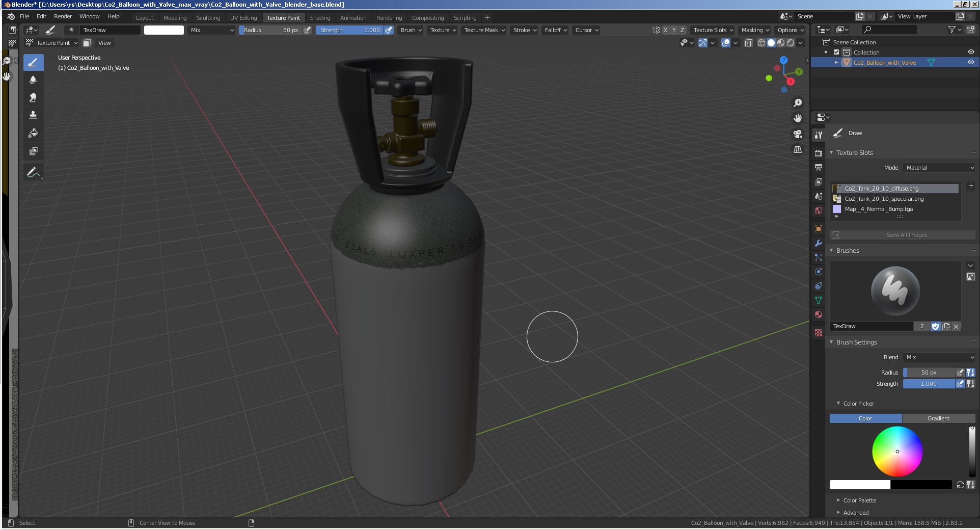Hide Co2_Balloon_with_Valve with eye icon
This screenshot has height=530, width=980.
(x=971, y=62)
